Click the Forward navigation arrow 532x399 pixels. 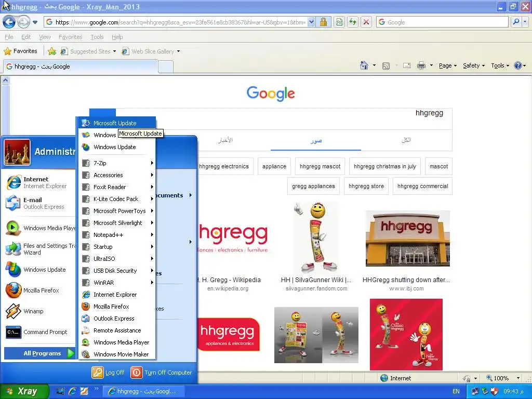[23, 22]
